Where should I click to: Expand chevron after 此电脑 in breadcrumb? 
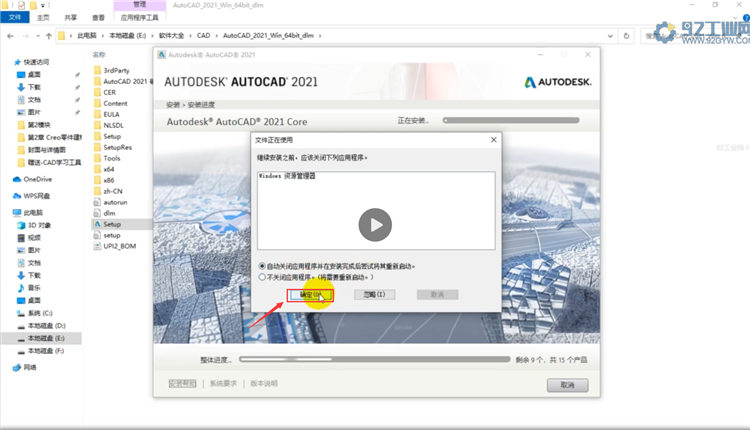103,35
